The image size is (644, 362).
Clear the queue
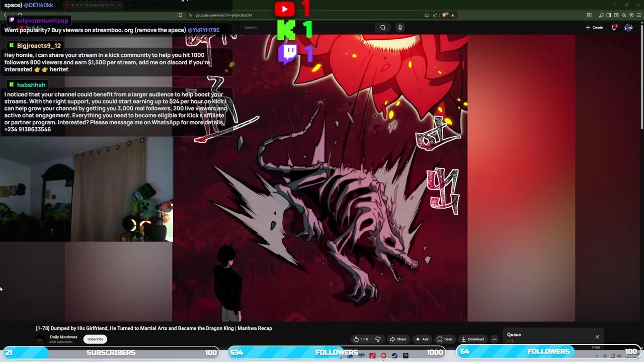596,347
